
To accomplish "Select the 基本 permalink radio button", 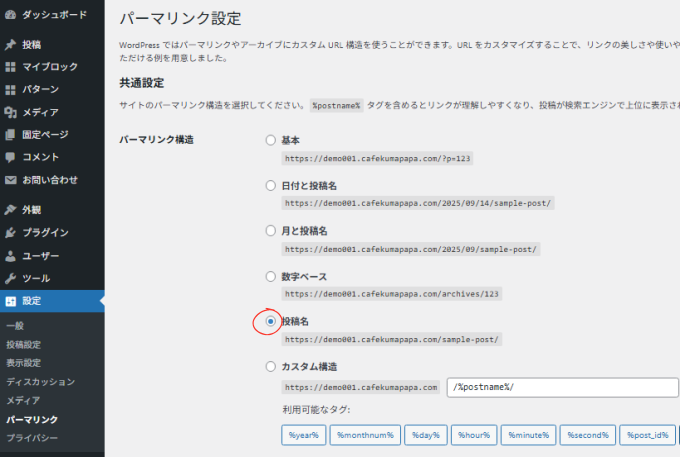I will [x=271, y=140].
